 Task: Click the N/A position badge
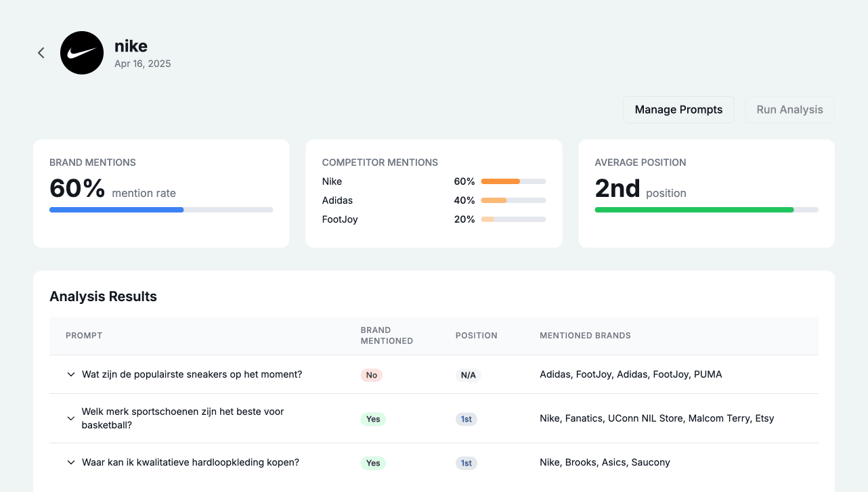(469, 375)
